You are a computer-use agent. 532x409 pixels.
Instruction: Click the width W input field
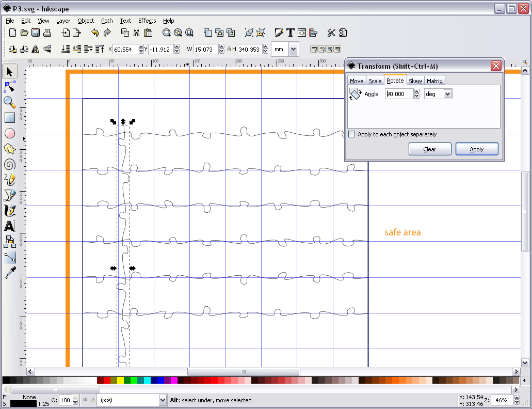(x=205, y=49)
